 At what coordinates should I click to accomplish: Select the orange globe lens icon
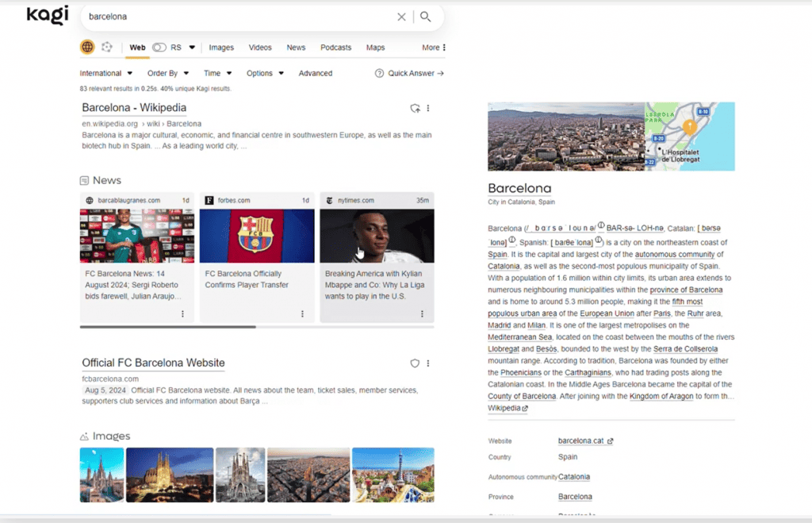pyautogui.click(x=87, y=47)
